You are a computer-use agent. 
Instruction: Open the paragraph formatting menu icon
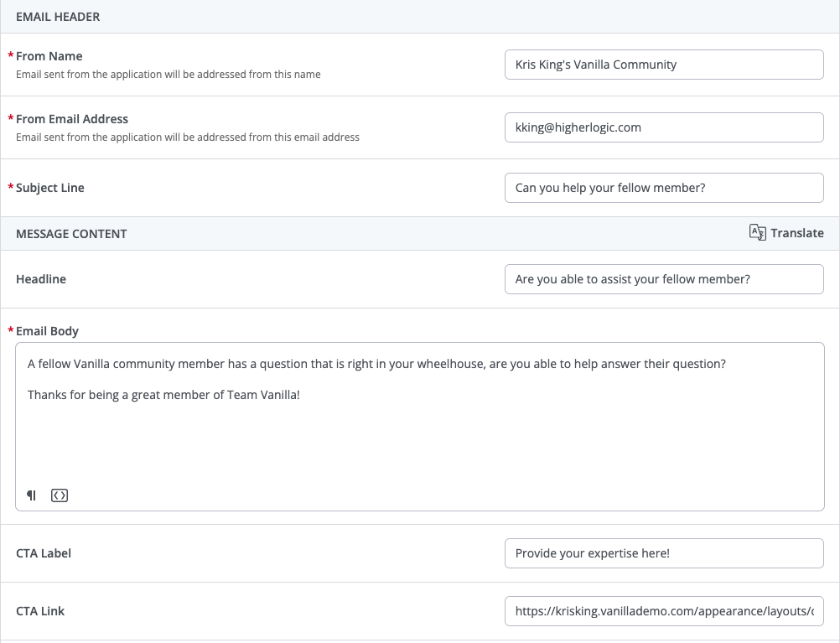click(x=32, y=495)
